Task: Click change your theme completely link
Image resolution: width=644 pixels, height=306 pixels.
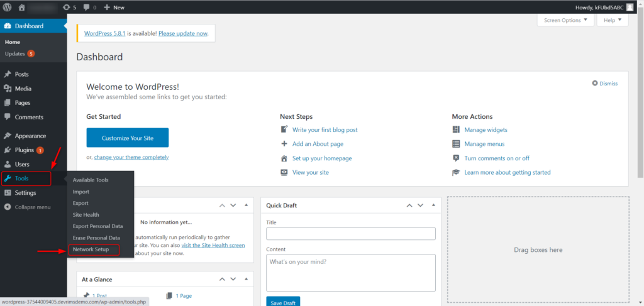Action: [131, 157]
